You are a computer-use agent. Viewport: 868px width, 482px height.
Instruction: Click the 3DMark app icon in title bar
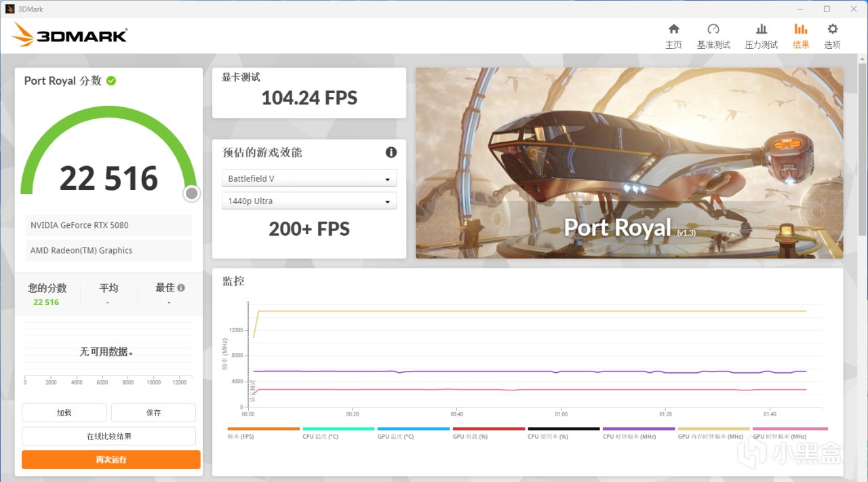10,9
